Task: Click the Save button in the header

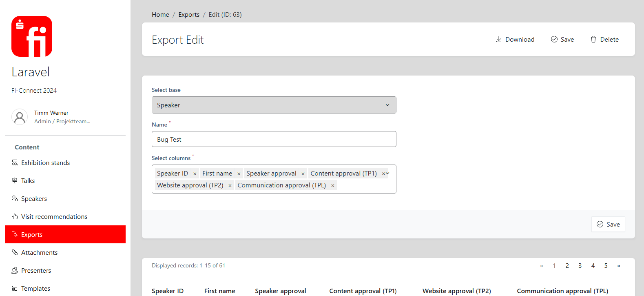Action: [x=562, y=39]
